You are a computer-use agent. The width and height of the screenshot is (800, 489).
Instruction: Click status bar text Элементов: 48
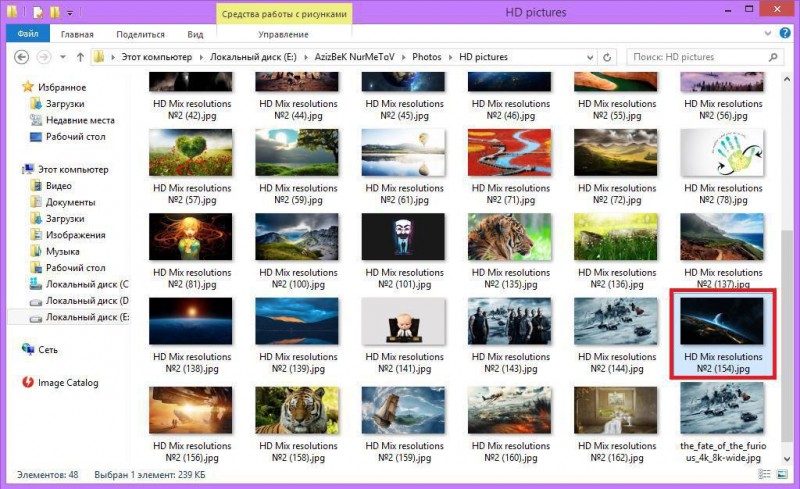47,475
